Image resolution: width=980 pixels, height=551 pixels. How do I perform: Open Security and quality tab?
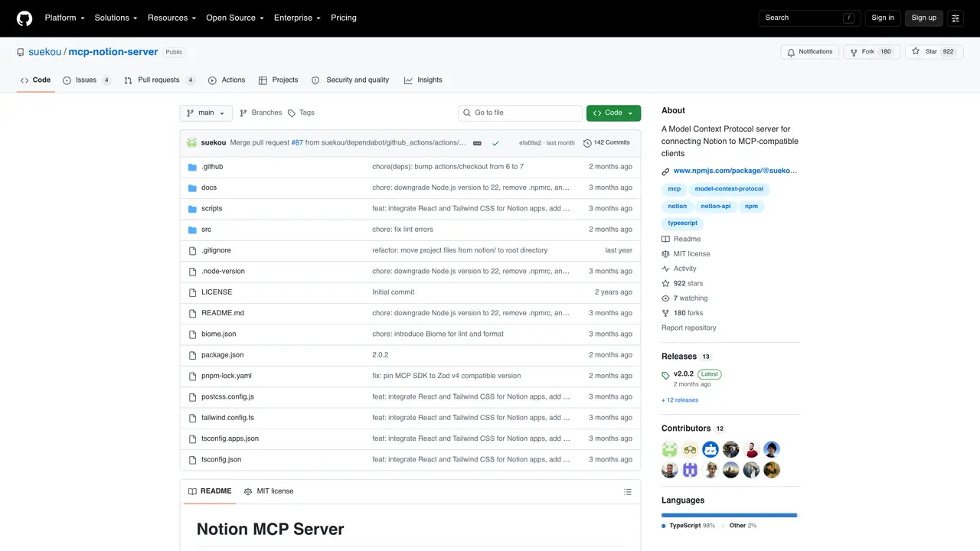coord(350,80)
